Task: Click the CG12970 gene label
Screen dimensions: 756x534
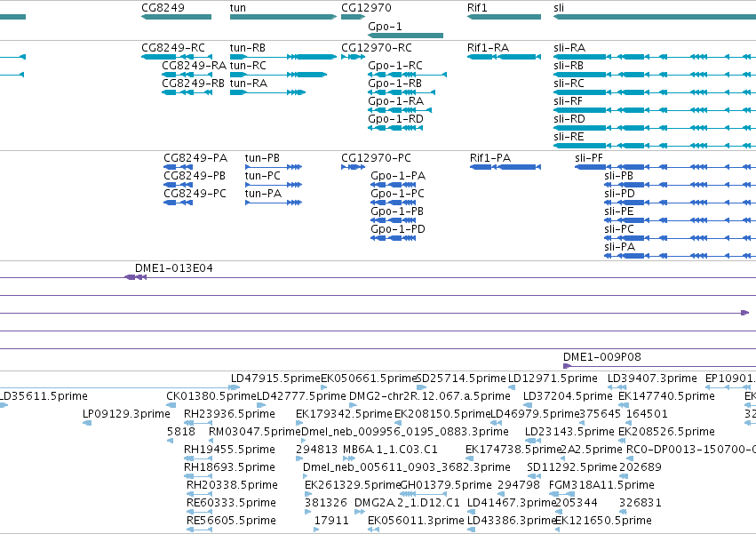Action: coord(366,8)
